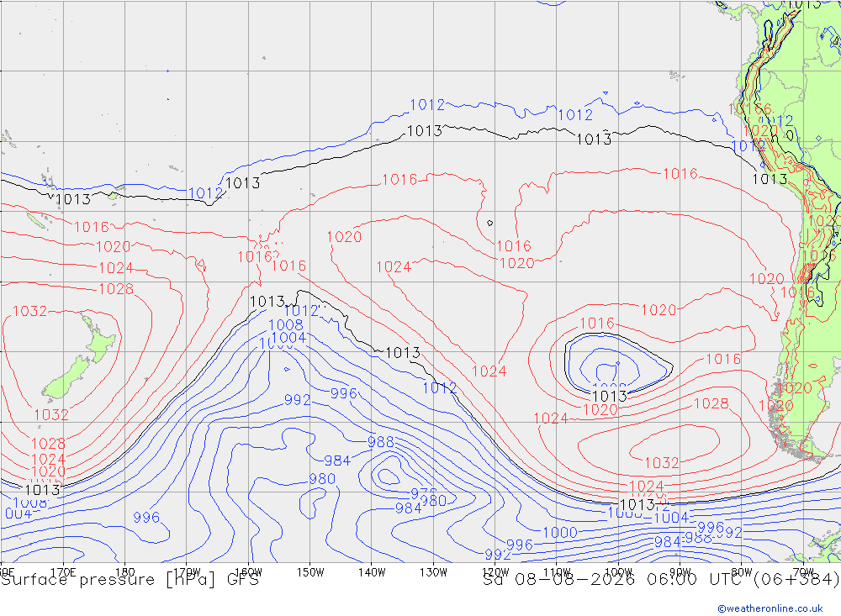Click the 992 isobar label near 150W
Screen dimensions: 841x616
click(x=297, y=400)
